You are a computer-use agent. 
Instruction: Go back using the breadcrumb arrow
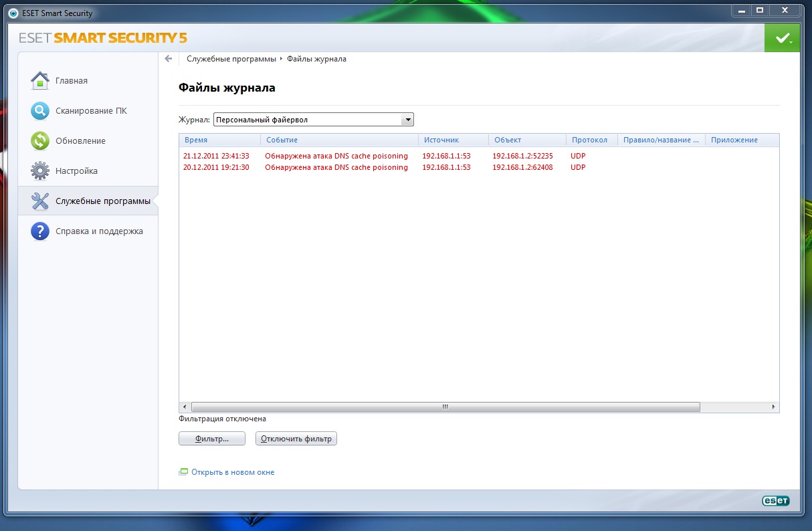click(169, 59)
